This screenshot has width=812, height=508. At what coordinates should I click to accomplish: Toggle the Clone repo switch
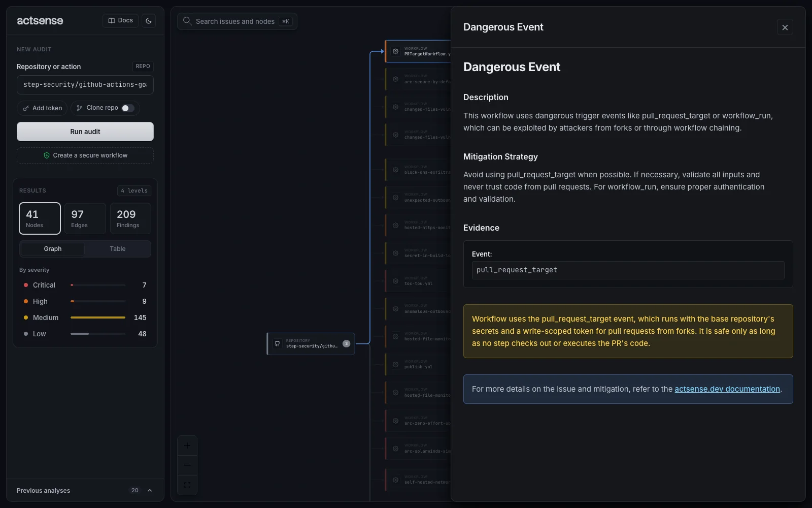[x=128, y=108]
